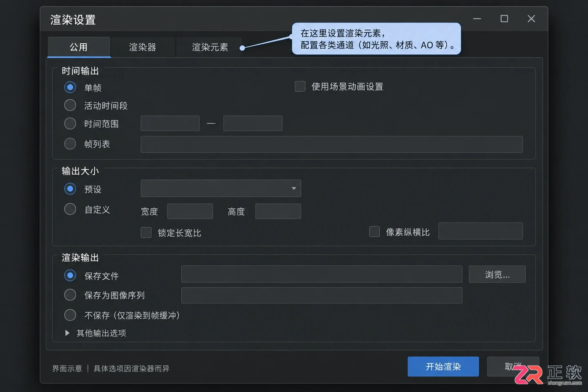
Task: Choose the 时间范围 radio option
Action: tap(70, 123)
